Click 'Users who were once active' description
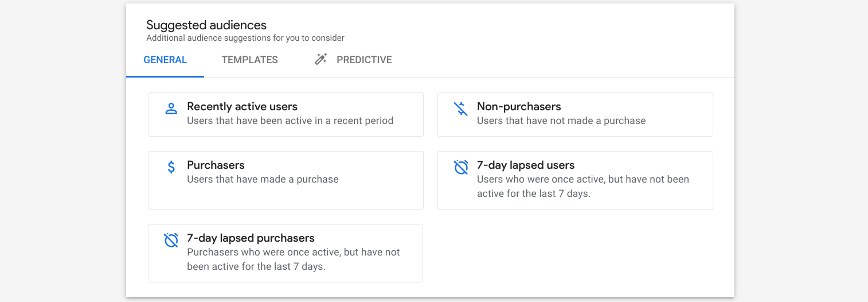Viewport: 868px width, 302px height. click(582, 186)
